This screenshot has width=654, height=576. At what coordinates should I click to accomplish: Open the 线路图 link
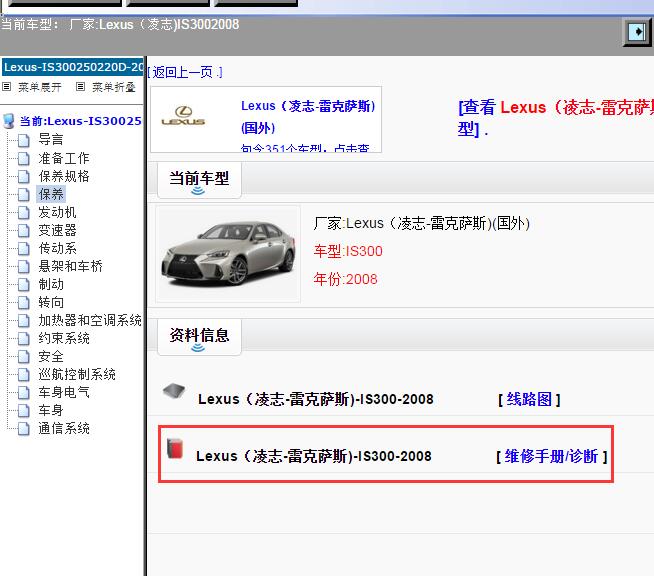click(529, 399)
